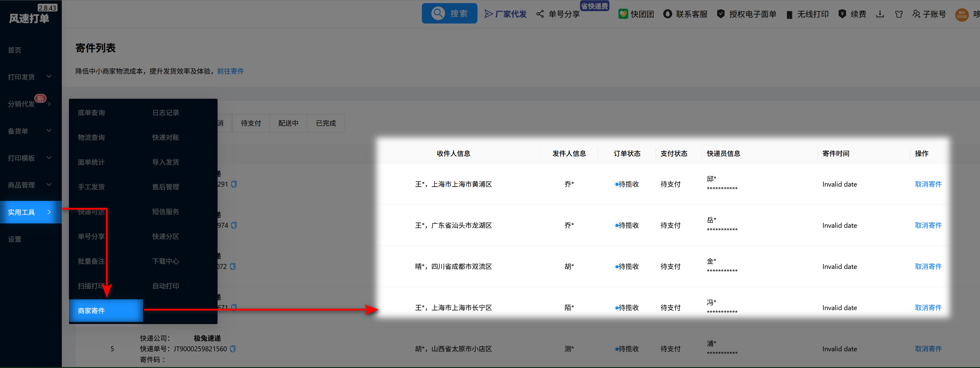
Task: Click the shirt skin icon
Action: (x=899, y=14)
